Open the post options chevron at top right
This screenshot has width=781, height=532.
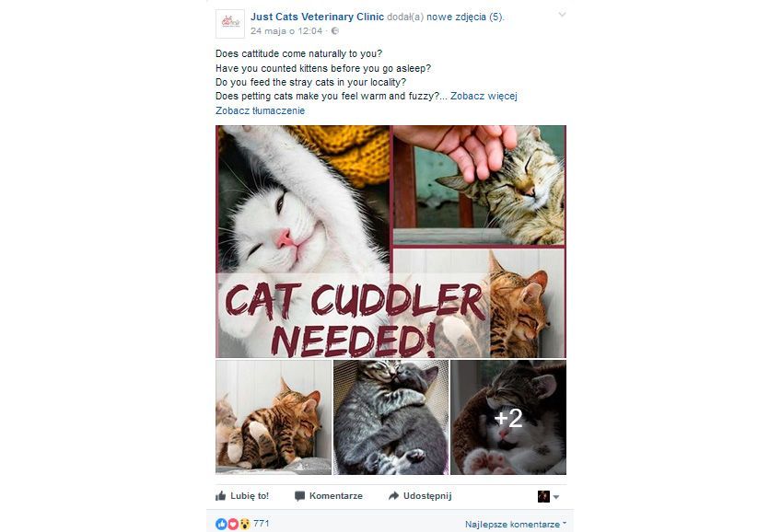coord(562,15)
